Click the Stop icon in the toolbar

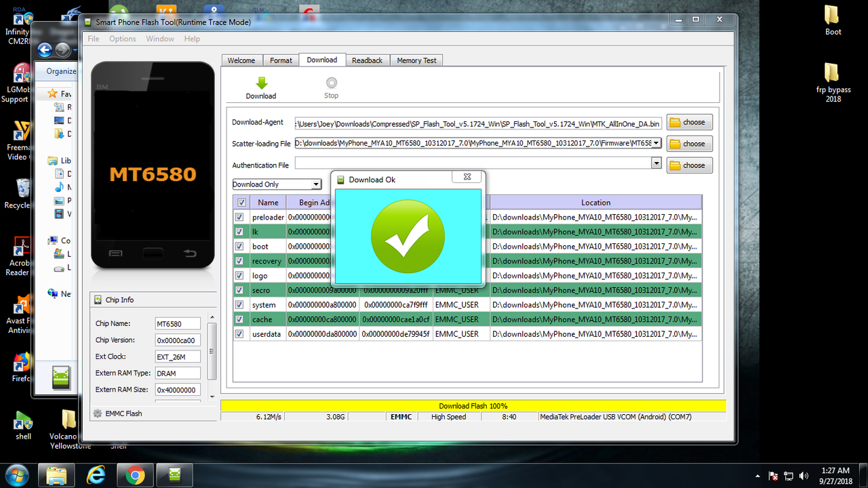point(331,83)
